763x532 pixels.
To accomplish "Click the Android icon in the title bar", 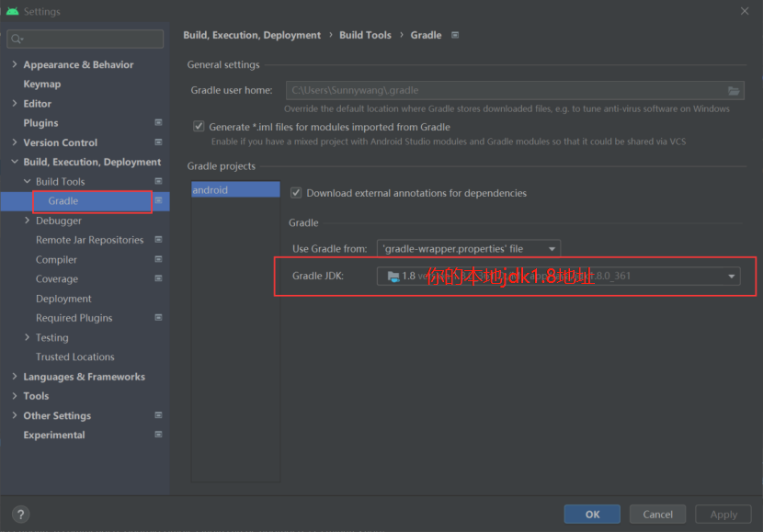I will pyautogui.click(x=12, y=11).
